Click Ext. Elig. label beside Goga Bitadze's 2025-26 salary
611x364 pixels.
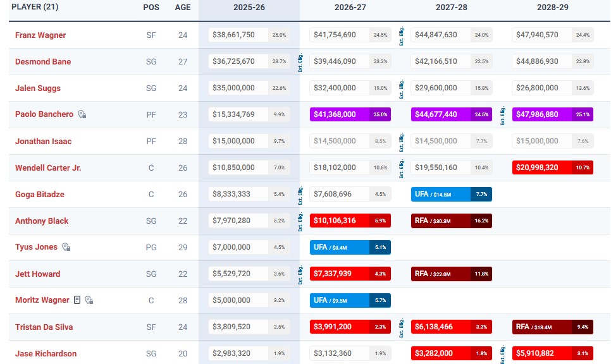point(299,194)
